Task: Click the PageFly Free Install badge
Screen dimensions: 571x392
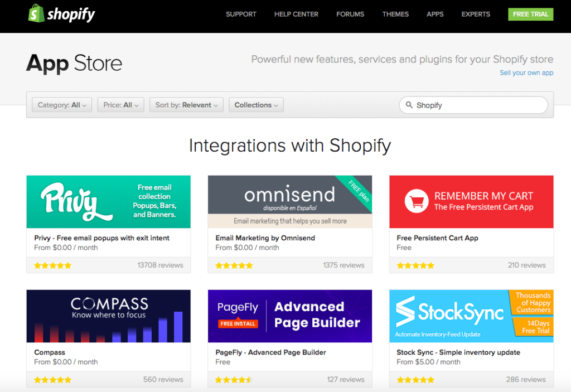Action: [x=238, y=323]
